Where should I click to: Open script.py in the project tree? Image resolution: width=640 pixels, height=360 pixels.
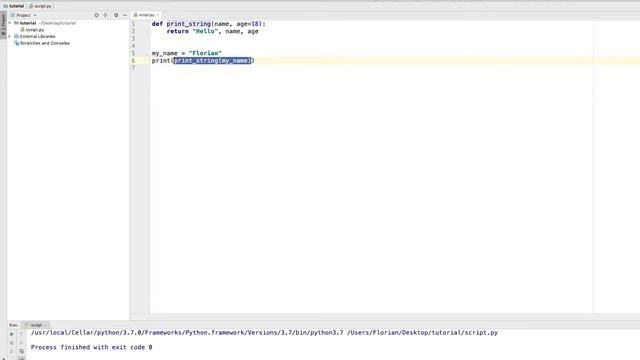[35, 30]
